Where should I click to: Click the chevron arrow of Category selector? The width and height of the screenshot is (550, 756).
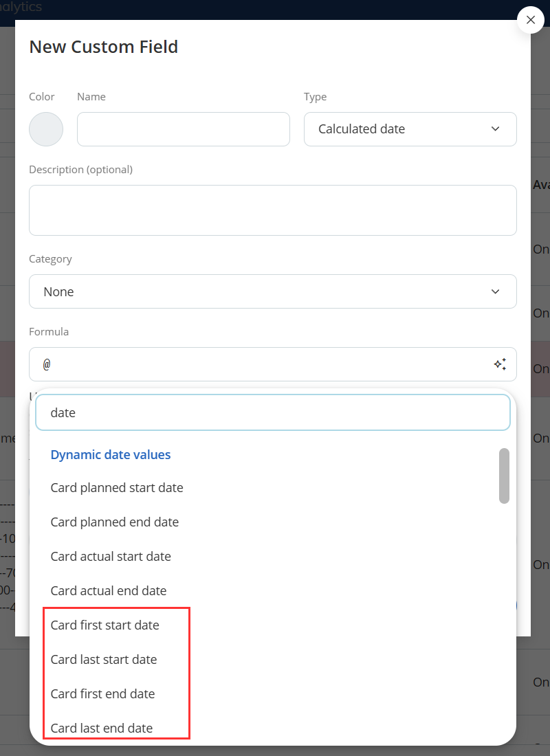[496, 291]
